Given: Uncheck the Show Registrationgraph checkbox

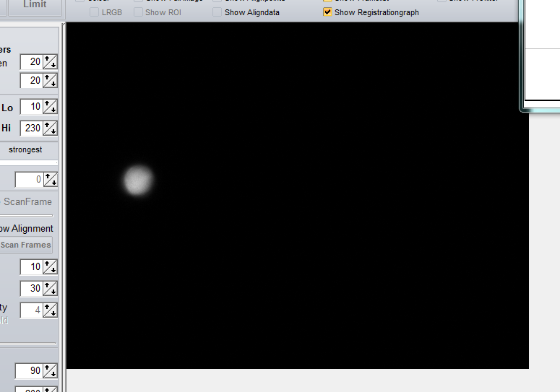Looking at the screenshot, I should 327,12.
